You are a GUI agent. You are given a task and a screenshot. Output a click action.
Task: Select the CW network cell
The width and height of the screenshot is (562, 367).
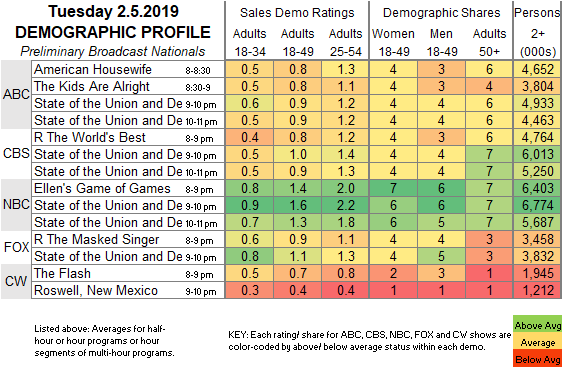(16, 281)
